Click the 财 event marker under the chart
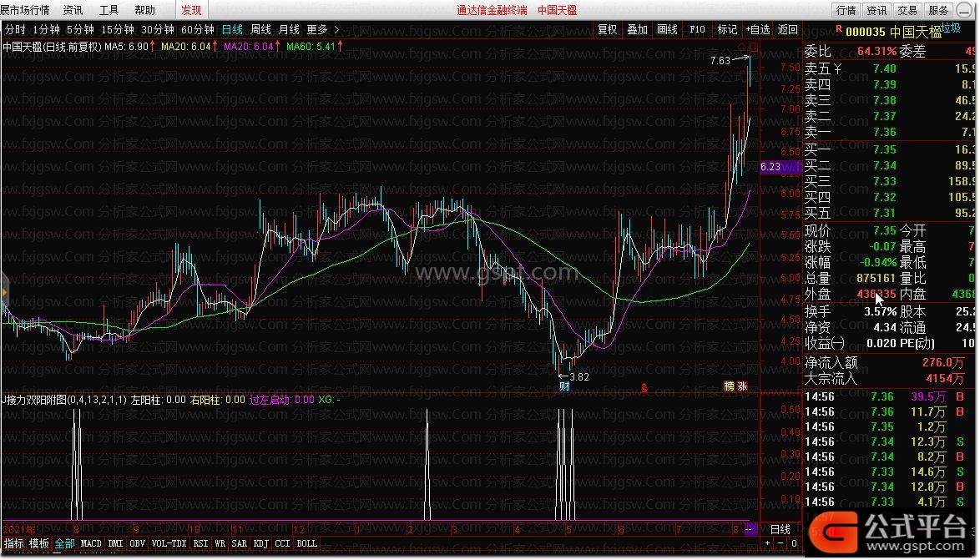This screenshot has width=980, height=560. (x=564, y=387)
